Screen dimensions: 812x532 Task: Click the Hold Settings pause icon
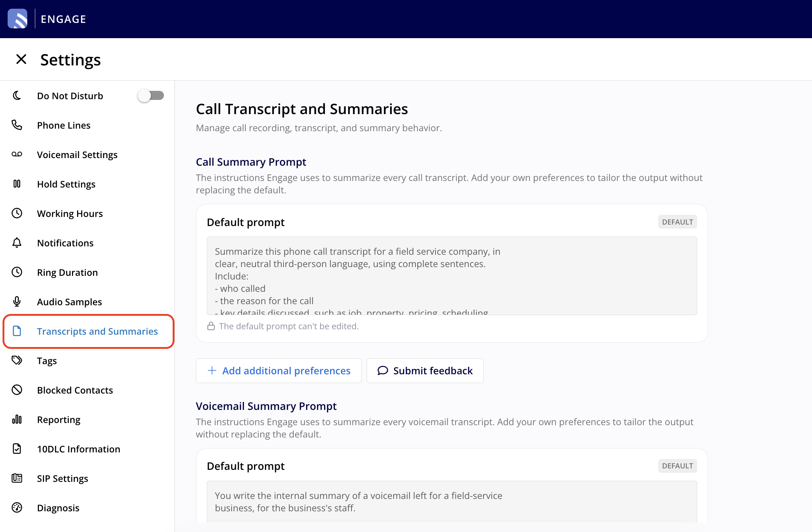click(x=17, y=184)
